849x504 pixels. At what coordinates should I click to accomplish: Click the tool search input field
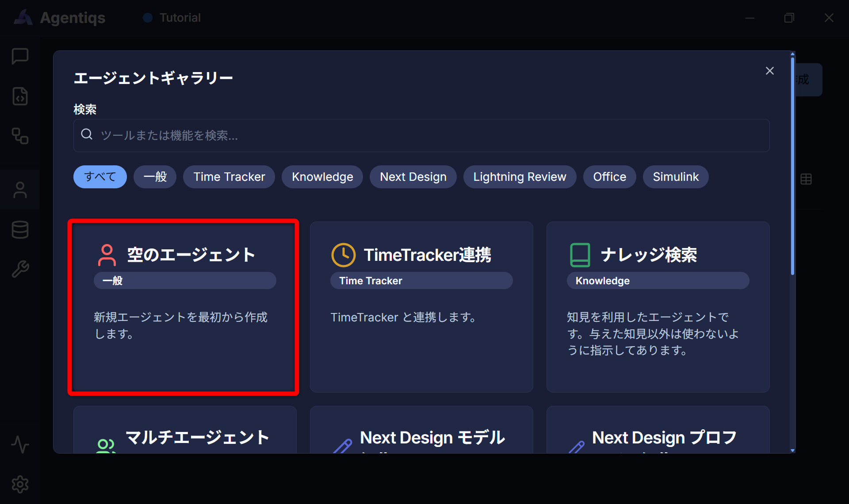pyautogui.click(x=421, y=135)
